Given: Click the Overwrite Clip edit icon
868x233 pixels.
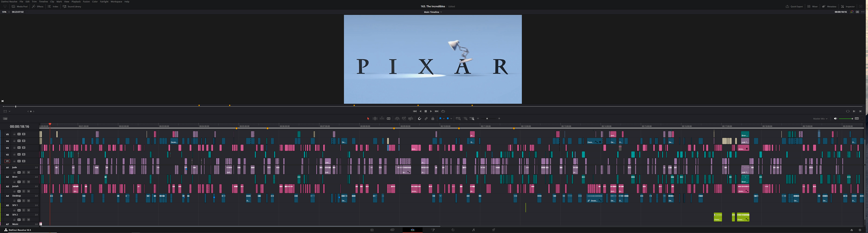Looking at the screenshot, I should [x=404, y=119].
